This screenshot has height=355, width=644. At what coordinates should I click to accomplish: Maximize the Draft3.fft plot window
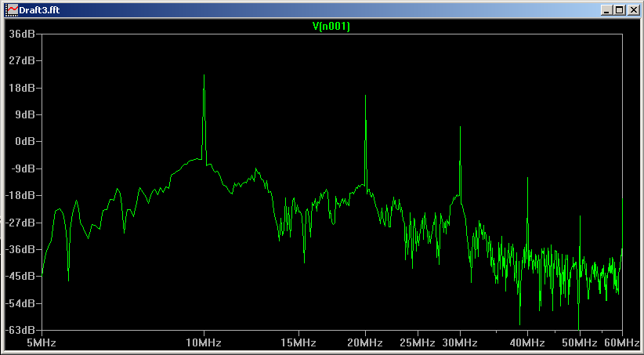618,9
